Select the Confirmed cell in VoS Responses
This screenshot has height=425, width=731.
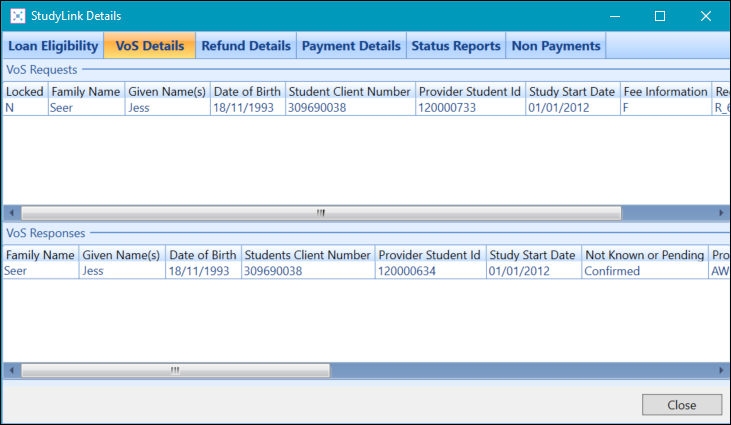pos(645,271)
